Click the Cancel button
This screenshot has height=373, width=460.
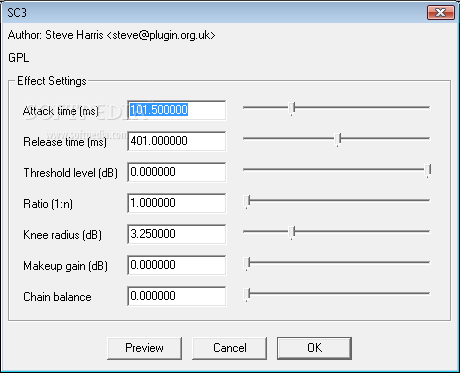tap(229, 348)
